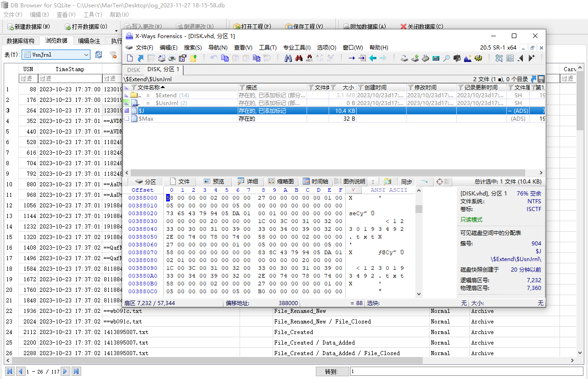Click the Go To Offset arrow icon
The width and height of the screenshot is (588, 379).
pyautogui.click(x=352, y=58)
